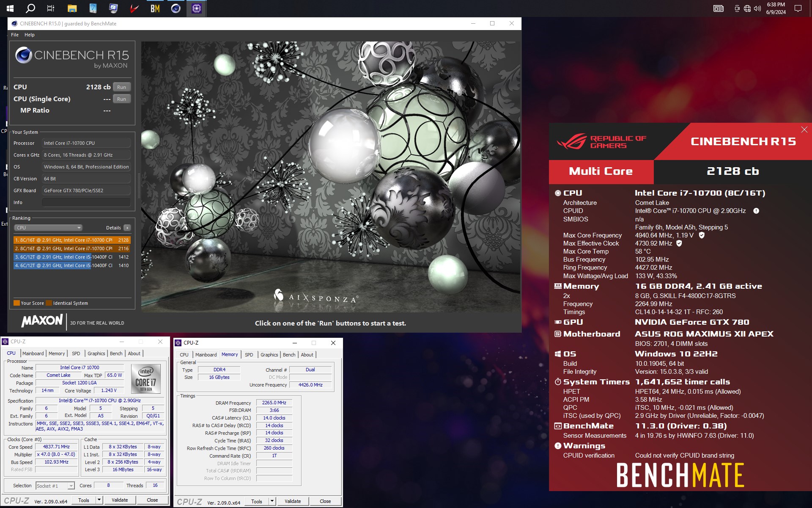Viewport: 812px width, 508px height.
Task: Click the shield icon beside Max Effective Clock
Action: click(x=679, y=243)
